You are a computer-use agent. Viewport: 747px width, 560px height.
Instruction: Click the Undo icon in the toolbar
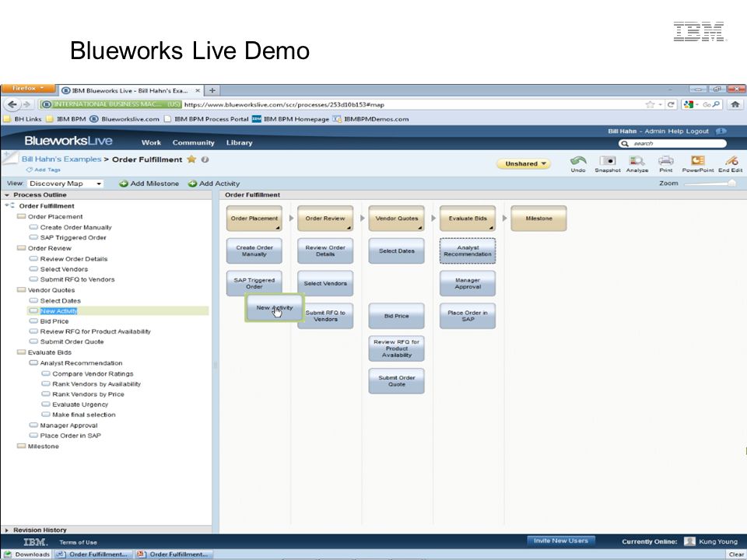coord(578,161)
